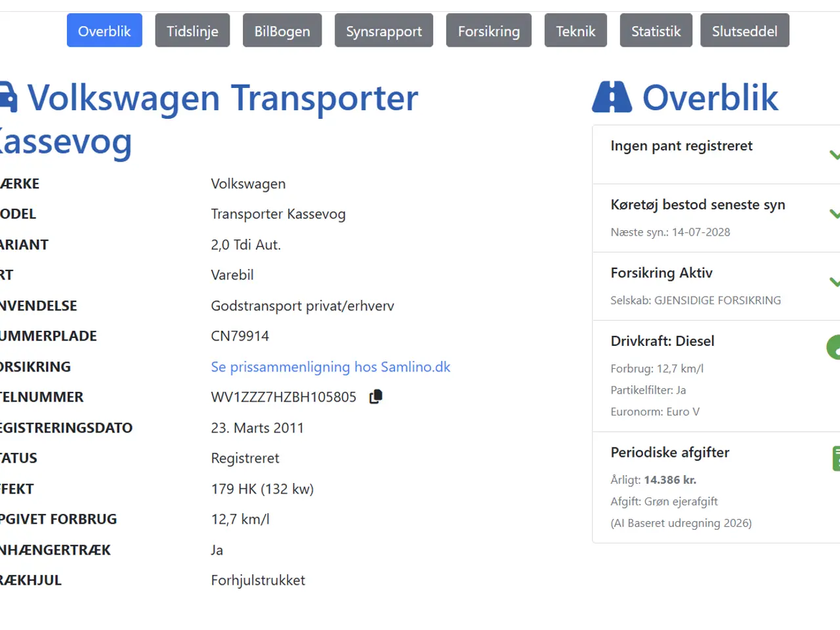The image size is (840, 630).
Task: Click the green icon beside Periodiske afgifter
Action: (836, 458)
